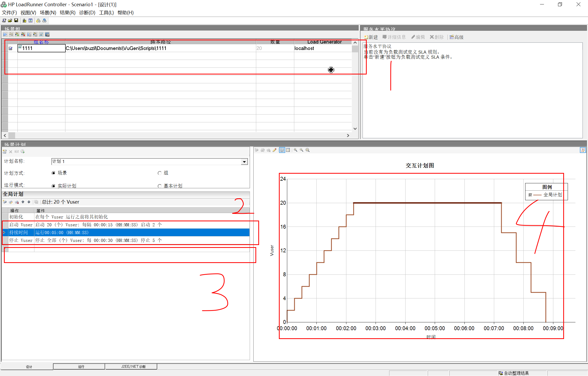
Task: Switch to the 运行 tab
Action: coord(81,366)
